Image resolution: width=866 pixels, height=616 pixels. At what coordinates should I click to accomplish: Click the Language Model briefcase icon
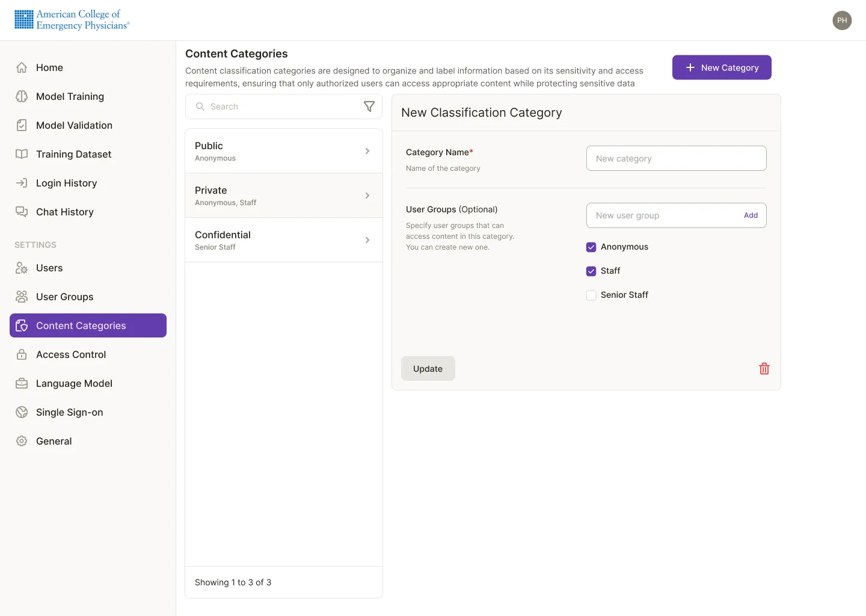22,383
